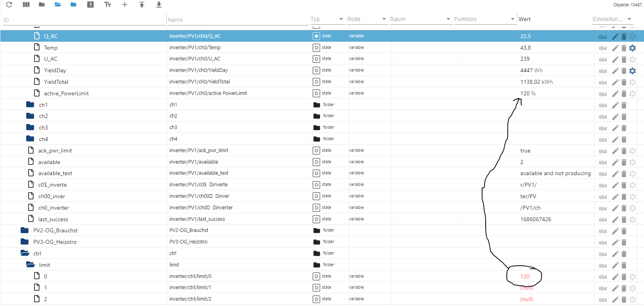Image resolution: width=644 pixels, height=305 pixels.
Task: Edit the Q_AC object with its pencil icon
Action: [x=615, y=37]
